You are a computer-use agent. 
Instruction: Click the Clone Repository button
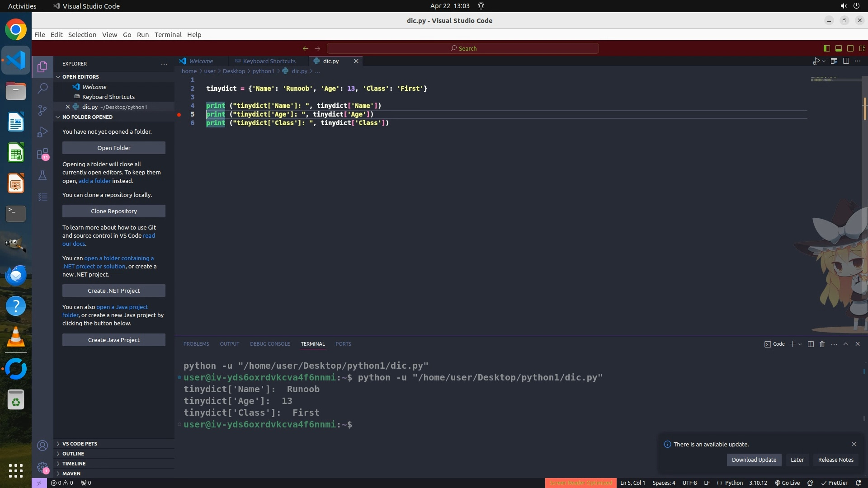tap(113, 211)
